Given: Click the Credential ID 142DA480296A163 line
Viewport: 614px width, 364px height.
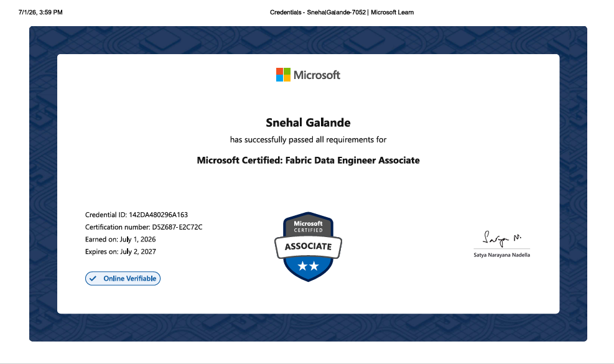Looking at the screenshot, I should click(x=136, y=215).
